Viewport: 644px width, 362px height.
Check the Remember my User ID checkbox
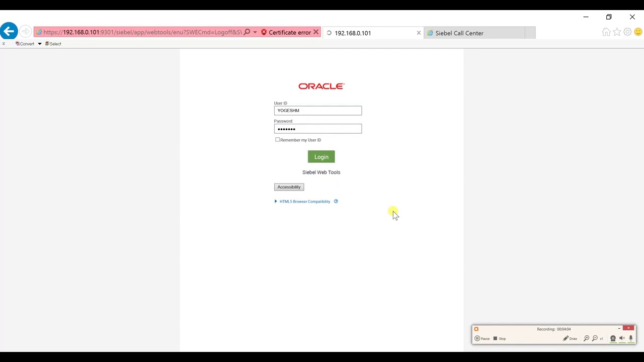coord(277,140)
